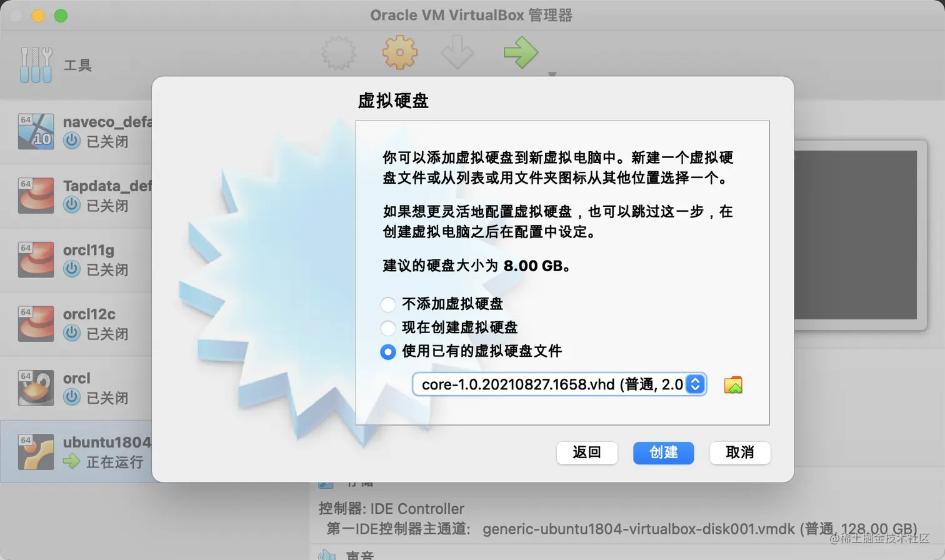Viewport: 945px width, 560px height.
Task: Expand the small arrow beside Start icon
Action: [552, 74]
